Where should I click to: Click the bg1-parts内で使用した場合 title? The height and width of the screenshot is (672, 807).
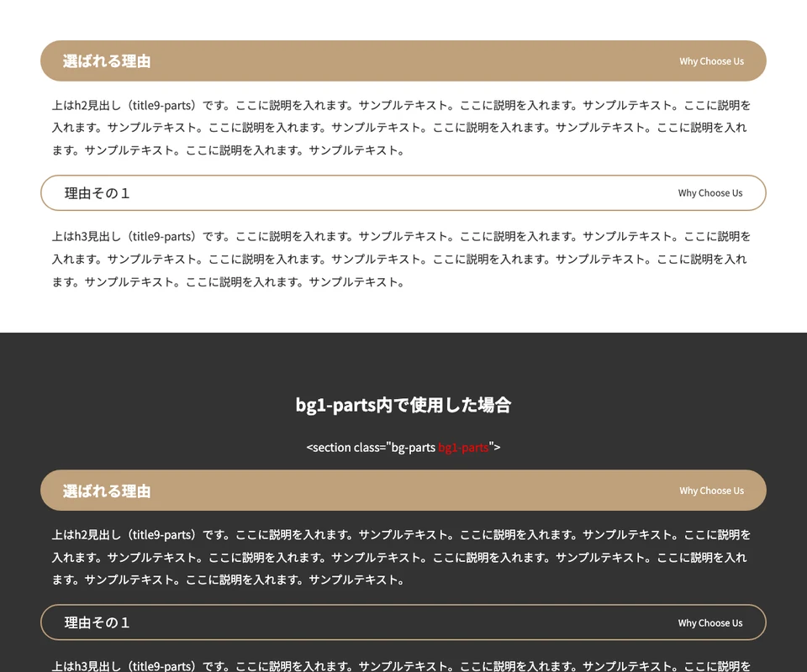[x=403, y=405]
